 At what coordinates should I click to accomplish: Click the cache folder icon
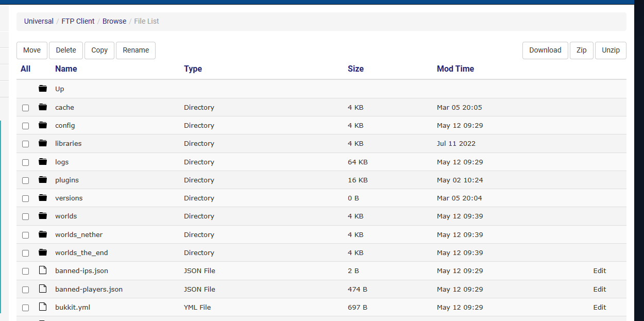(x=43, y=107)
